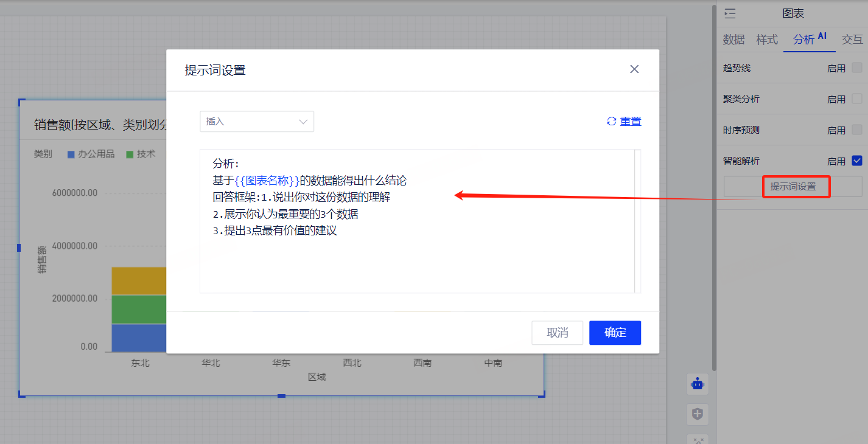Viewport: 868px width, 444px height.
Task: Click the 取消 button
Action: [x=557, y=333]
